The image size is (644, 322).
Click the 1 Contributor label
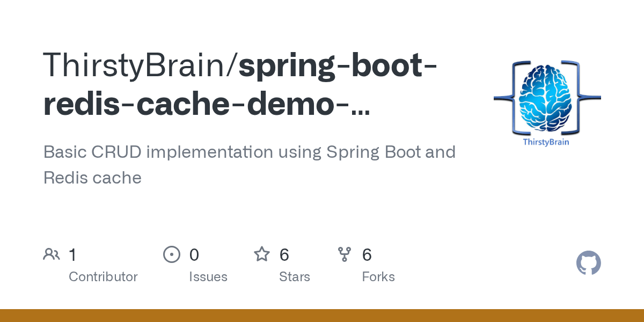(103, 276)
